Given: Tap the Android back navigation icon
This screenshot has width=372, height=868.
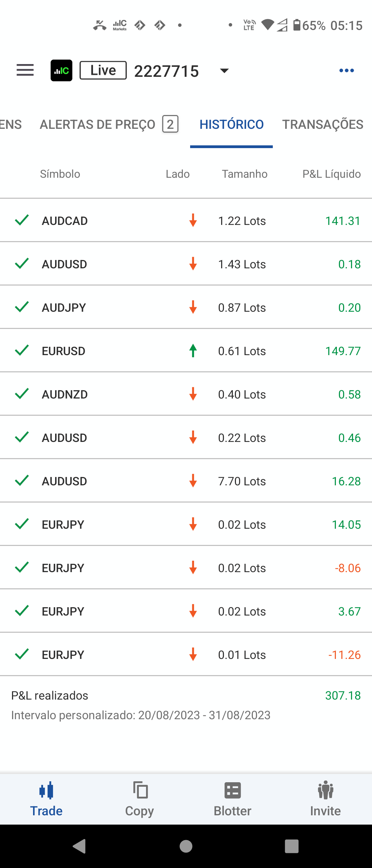Looking at the screenshot, I should coord(80,846).
